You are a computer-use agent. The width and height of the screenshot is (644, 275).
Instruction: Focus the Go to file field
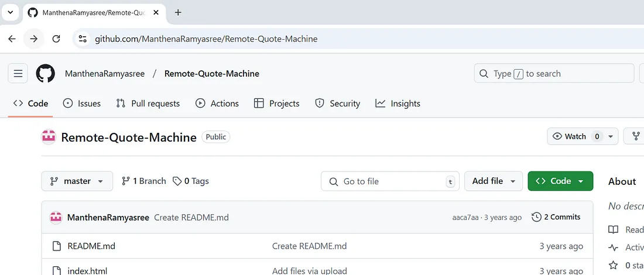coord(390,181)
